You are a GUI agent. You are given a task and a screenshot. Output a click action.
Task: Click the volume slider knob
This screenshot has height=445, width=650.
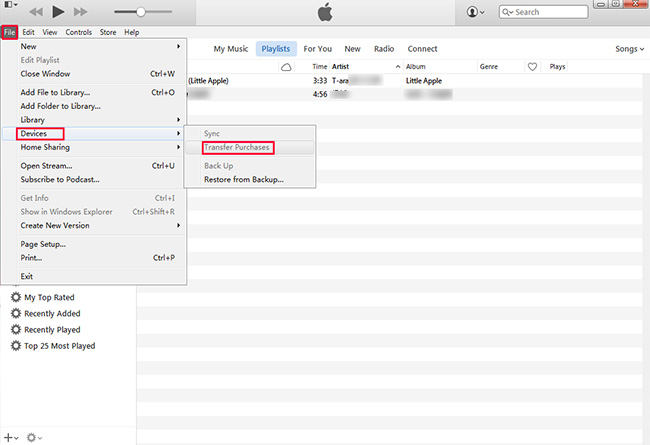[x=141, y=12]
